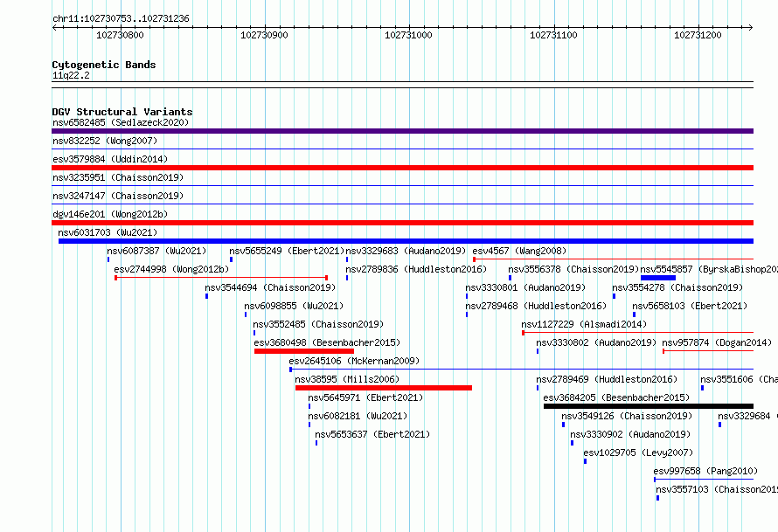
Task: Click nsv2789836 (Huddleston2016) label
Action: 416,269
